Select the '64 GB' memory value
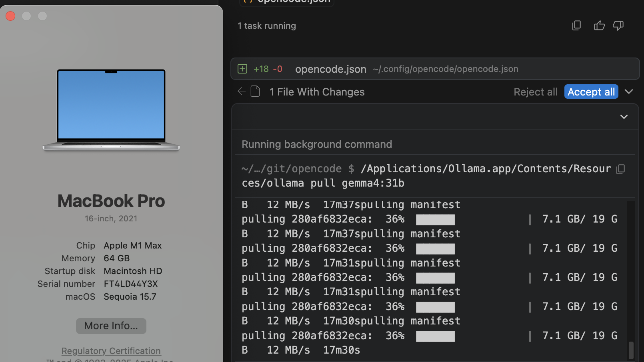 tap(117, 258)
